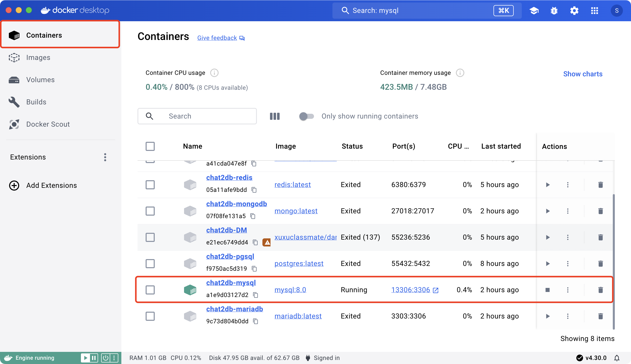Click warning icon on chat2db-DM row

267,242
